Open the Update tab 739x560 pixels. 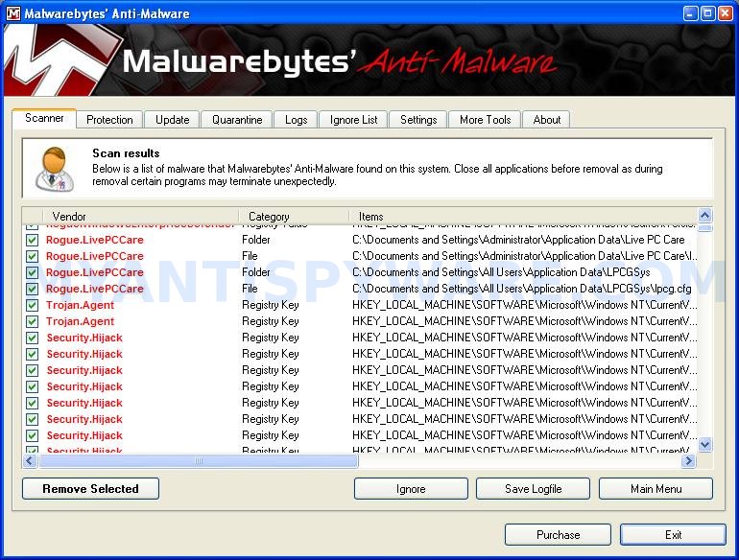[172, 120]
